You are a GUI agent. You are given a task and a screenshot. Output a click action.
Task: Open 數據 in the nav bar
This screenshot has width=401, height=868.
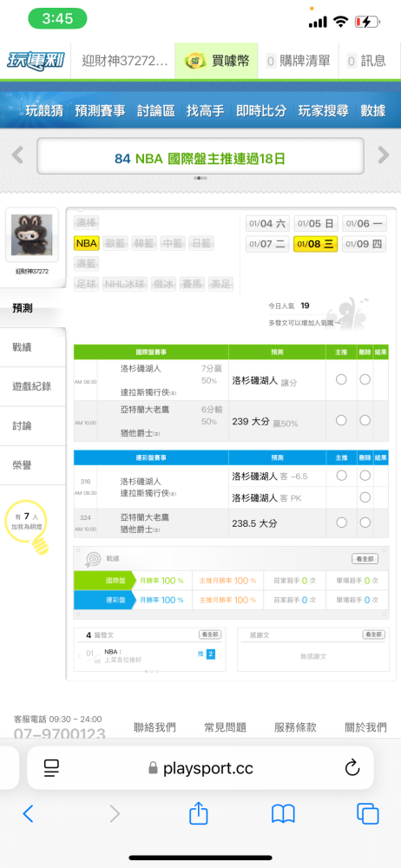click(372, 110)
